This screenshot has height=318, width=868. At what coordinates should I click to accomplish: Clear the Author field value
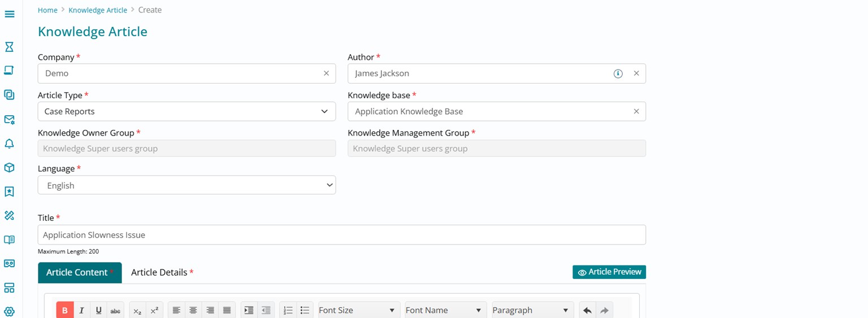[636, 73]
